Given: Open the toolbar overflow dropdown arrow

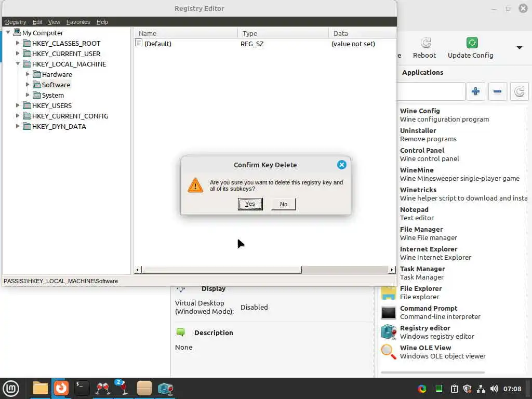Looking at the screenshot, I should [x=520, y=48].
